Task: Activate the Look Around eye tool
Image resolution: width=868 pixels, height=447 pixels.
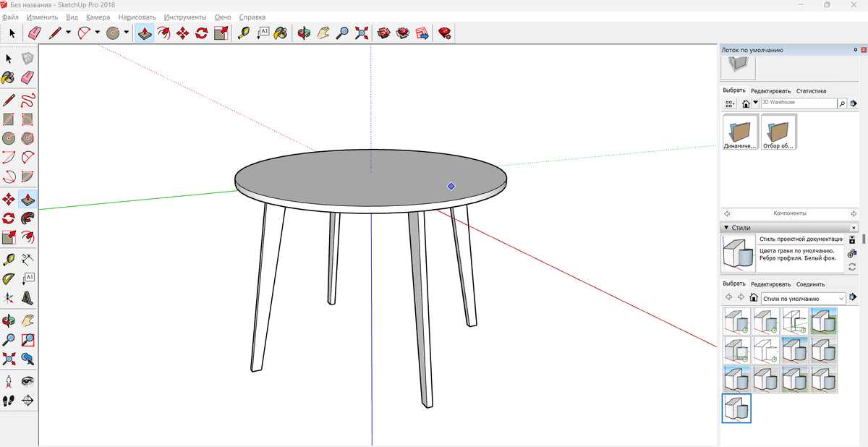Action: 27,381
